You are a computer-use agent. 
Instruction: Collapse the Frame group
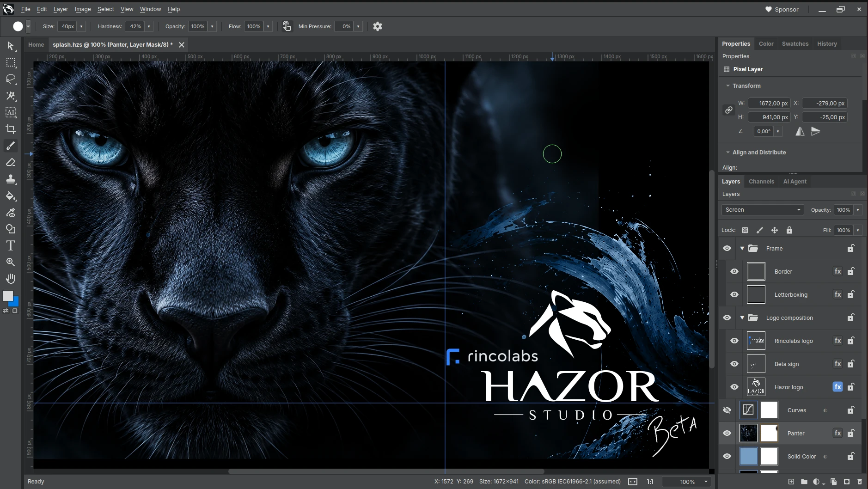pos(742,248)
